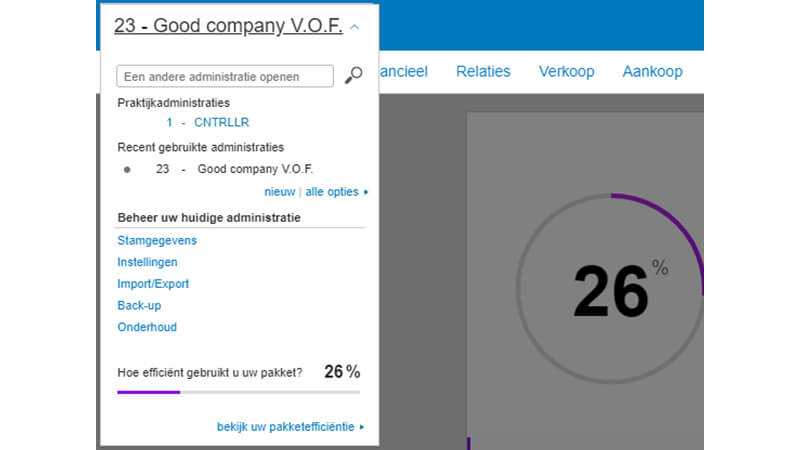Select the bullet marker beside Good company
800x450 pixels.
pyautogui.click(x=127, y=169)
